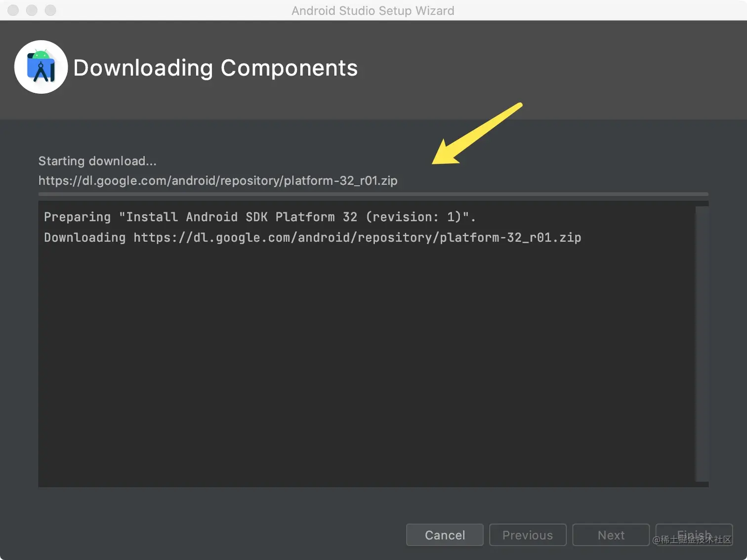Click the watermark text at the bottom right
Viewport: 747px width, 560px height.
692,540
